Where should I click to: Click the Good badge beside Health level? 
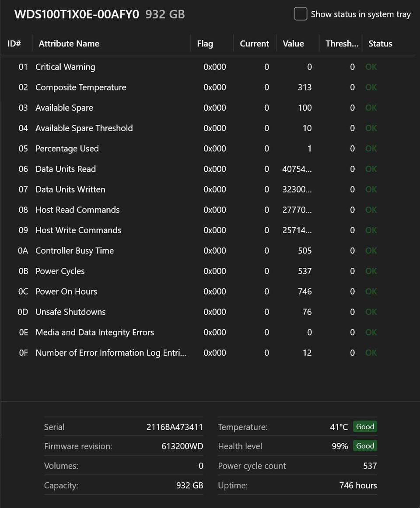click(365, 446)
